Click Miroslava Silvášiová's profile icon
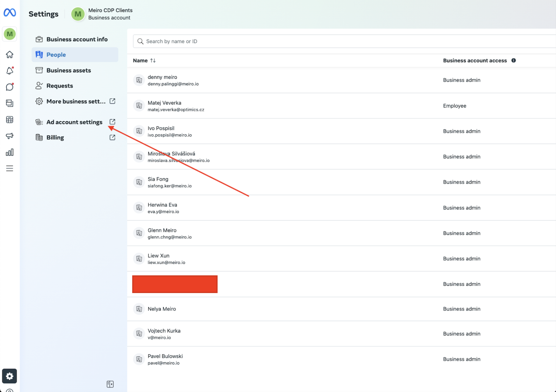 [139, 156]
